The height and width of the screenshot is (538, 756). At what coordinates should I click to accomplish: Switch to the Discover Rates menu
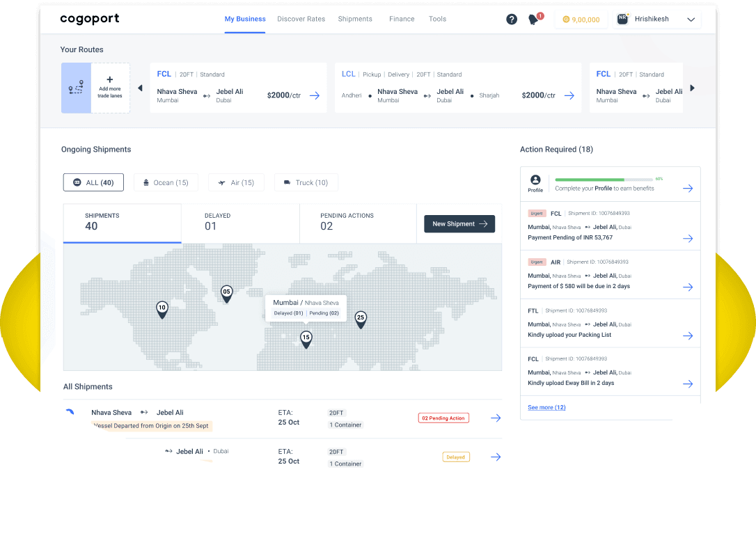(x=301, y=19)
